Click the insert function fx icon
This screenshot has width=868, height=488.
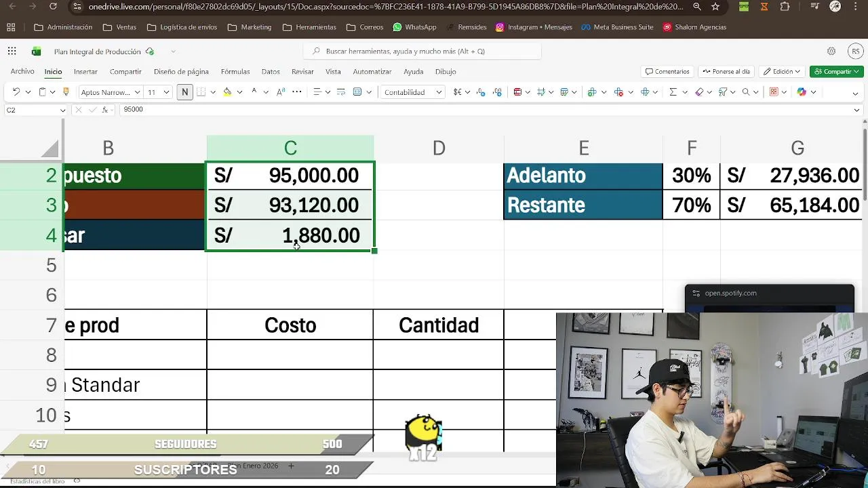tap(105, 110)
